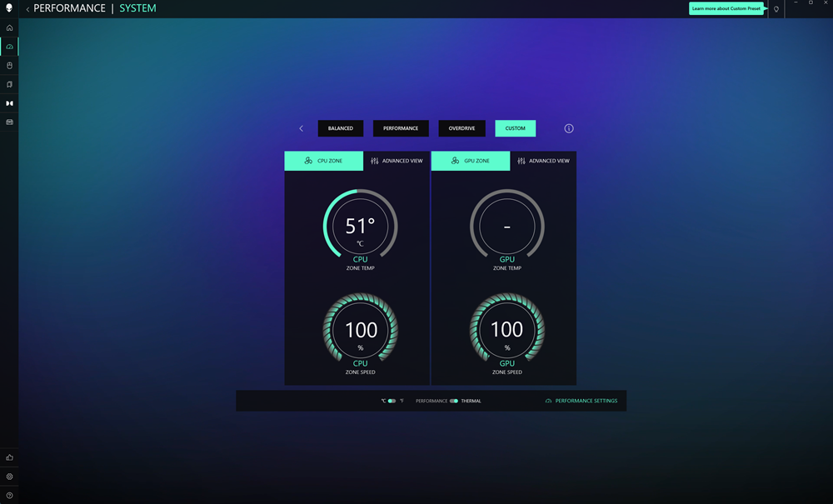The width and height of the screenshot is (833, 504).
Task: Select the BALANCED preset
Action: pyautogui.click(x=341, y=128)
